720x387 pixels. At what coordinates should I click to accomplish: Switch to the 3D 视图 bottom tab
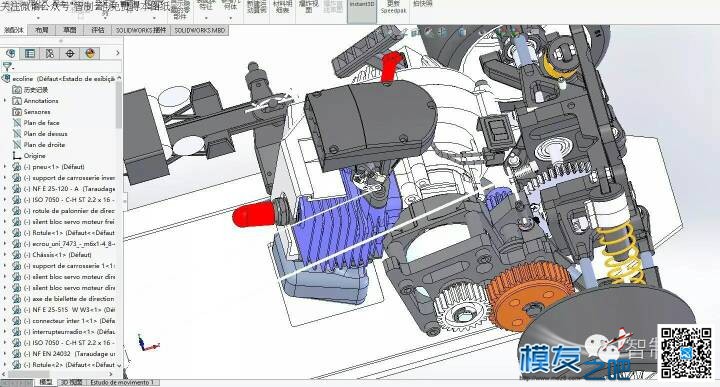(x=72, y=382)
